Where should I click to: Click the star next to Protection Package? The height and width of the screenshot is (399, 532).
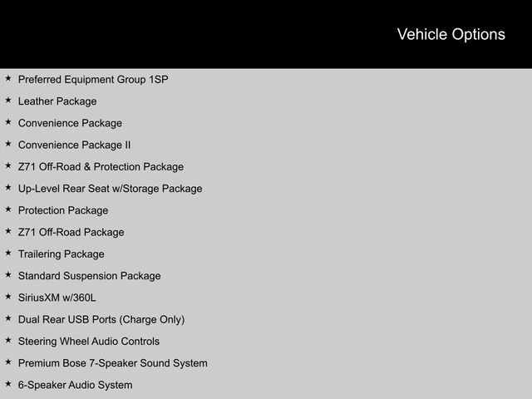click(x=7, y=209)
